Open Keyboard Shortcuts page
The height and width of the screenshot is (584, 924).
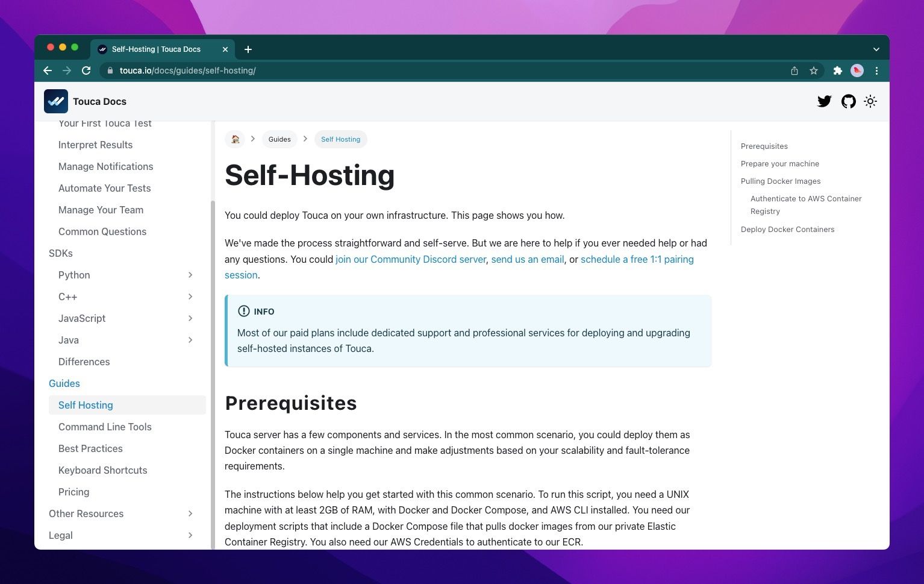[x=102, y=470]
